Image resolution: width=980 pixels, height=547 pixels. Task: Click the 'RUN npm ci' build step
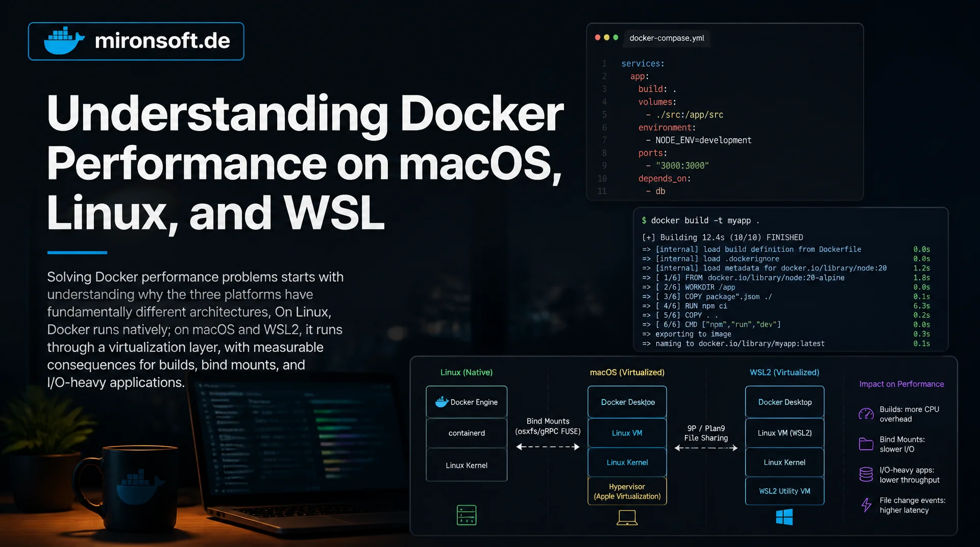[706, 306]
